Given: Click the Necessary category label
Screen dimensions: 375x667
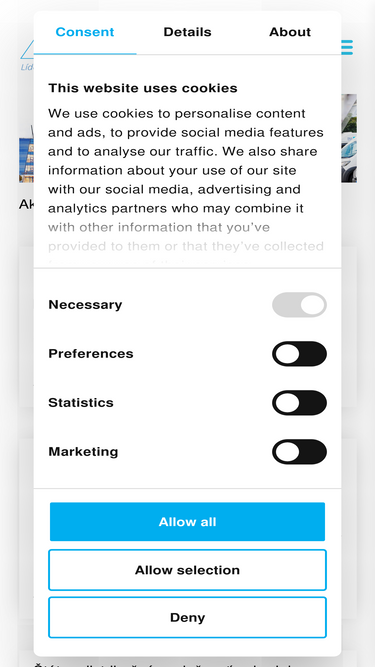Looking at the screenshot, I should (85, 305).
